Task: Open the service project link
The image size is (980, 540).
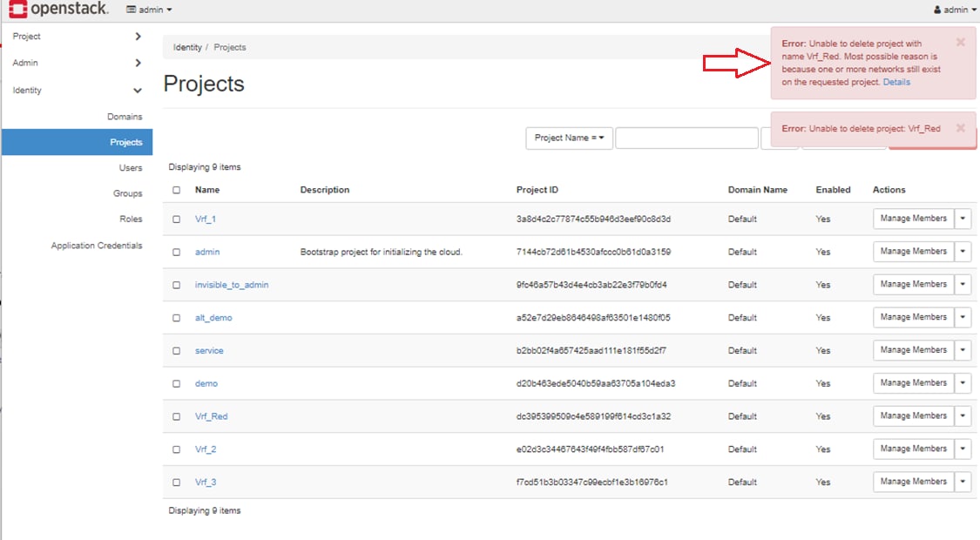Action: (209, 351)
